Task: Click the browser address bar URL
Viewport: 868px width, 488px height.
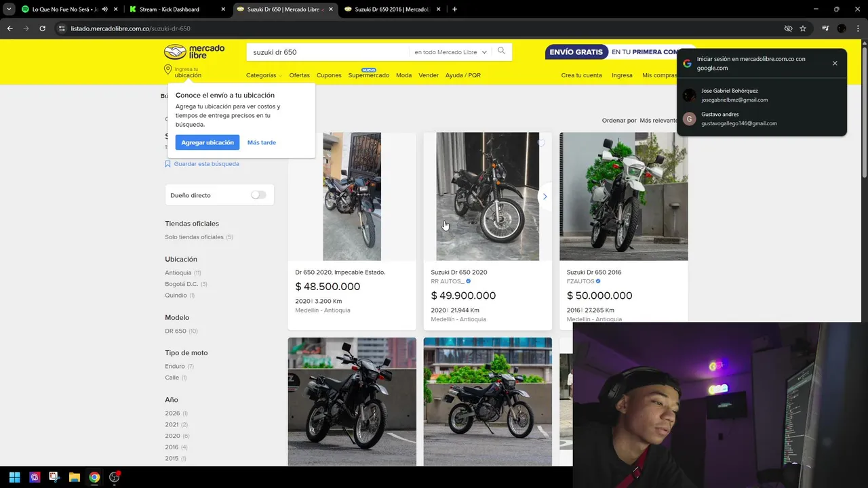Action: [x=131, y=28]
